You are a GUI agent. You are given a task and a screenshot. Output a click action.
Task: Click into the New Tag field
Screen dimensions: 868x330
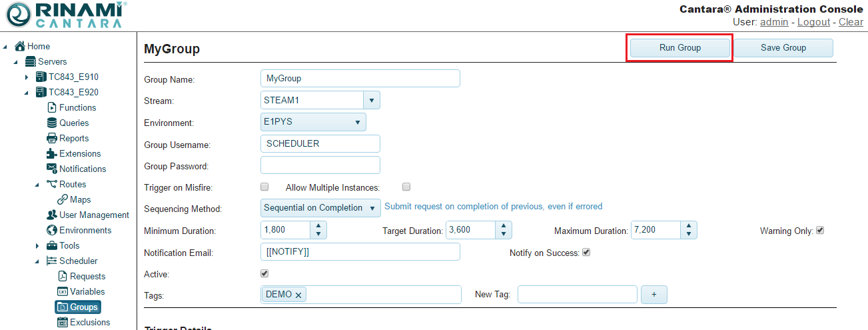(x=577, y=294)
